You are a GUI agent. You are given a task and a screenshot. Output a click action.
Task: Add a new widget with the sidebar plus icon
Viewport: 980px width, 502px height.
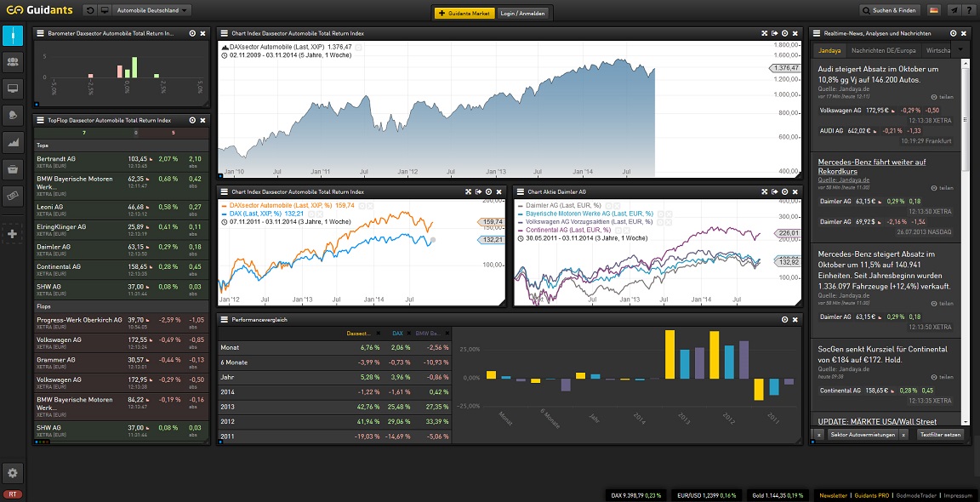point(13,235)
